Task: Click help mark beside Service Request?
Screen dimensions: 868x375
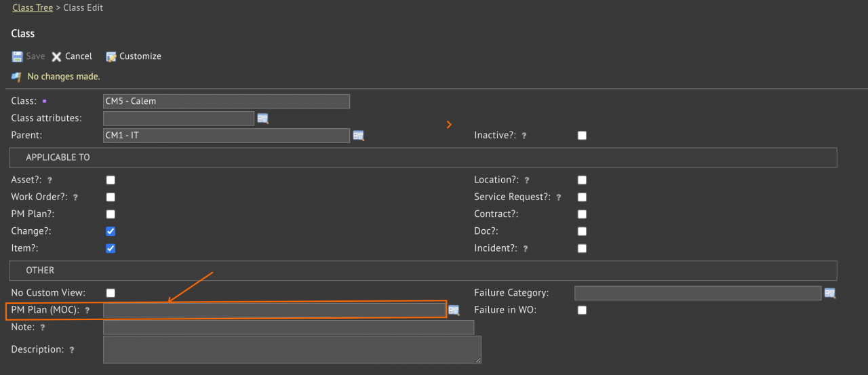Action: pos(559,197)
